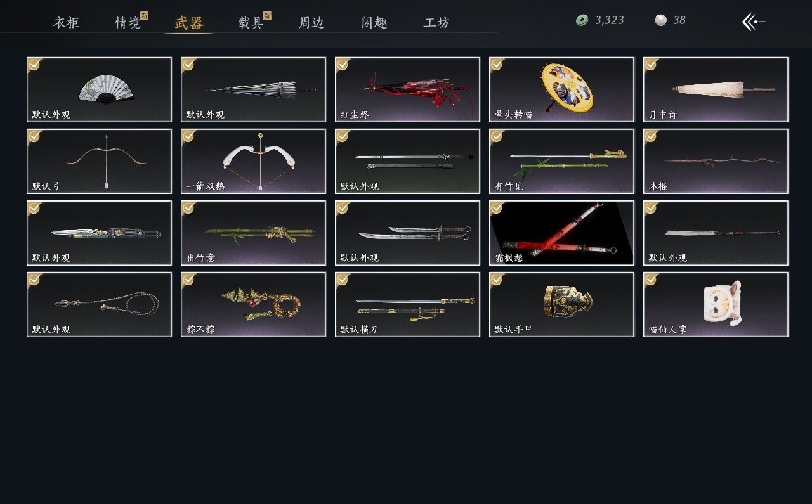This screenshot has width=812, height=504.
Task: Toggle checkmark on the 月中诗 umbrella card
Action: tap(651, 64)
